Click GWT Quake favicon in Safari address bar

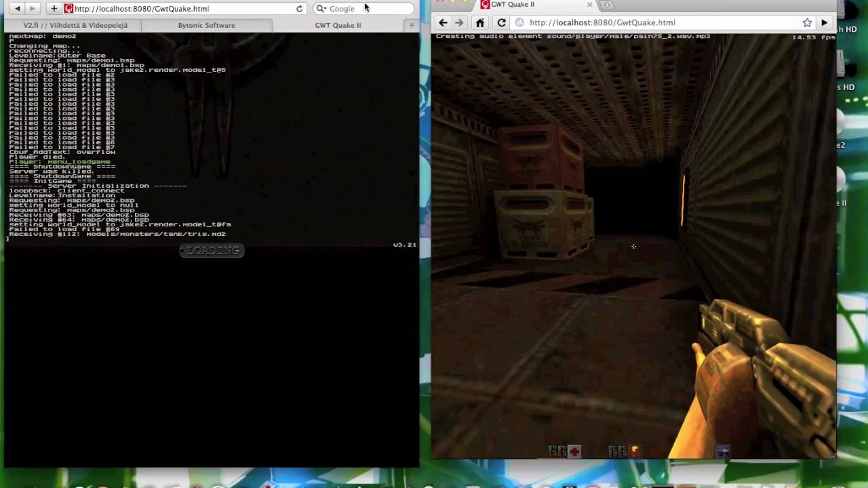(68, 9)
